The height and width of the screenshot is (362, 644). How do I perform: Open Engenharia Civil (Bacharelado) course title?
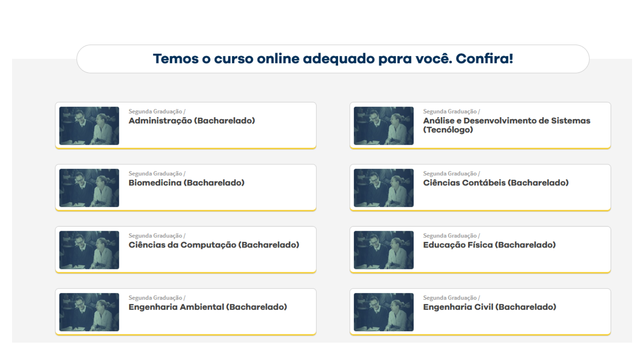(x=489, y=307)
